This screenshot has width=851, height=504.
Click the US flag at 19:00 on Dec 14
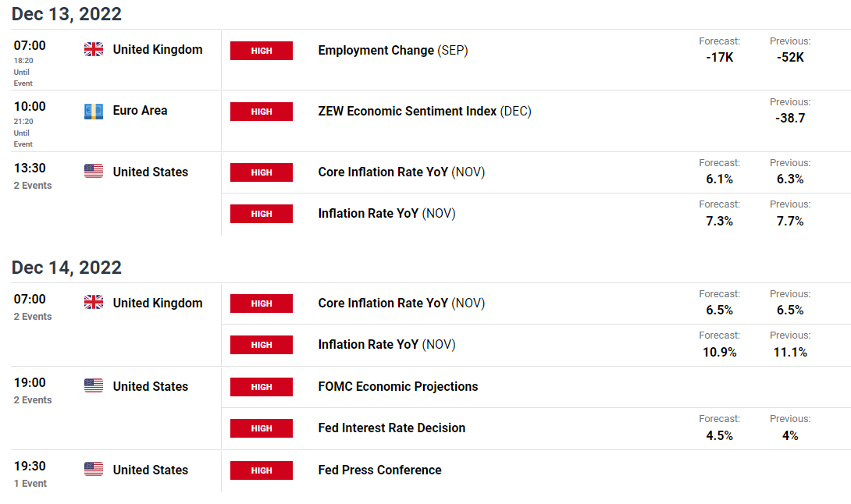click(x=94, y=385)
